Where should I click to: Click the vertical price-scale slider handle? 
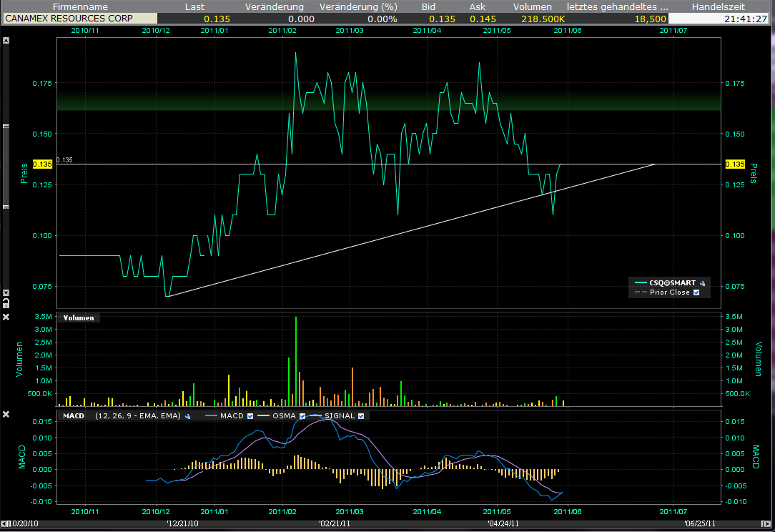point(6,166)
